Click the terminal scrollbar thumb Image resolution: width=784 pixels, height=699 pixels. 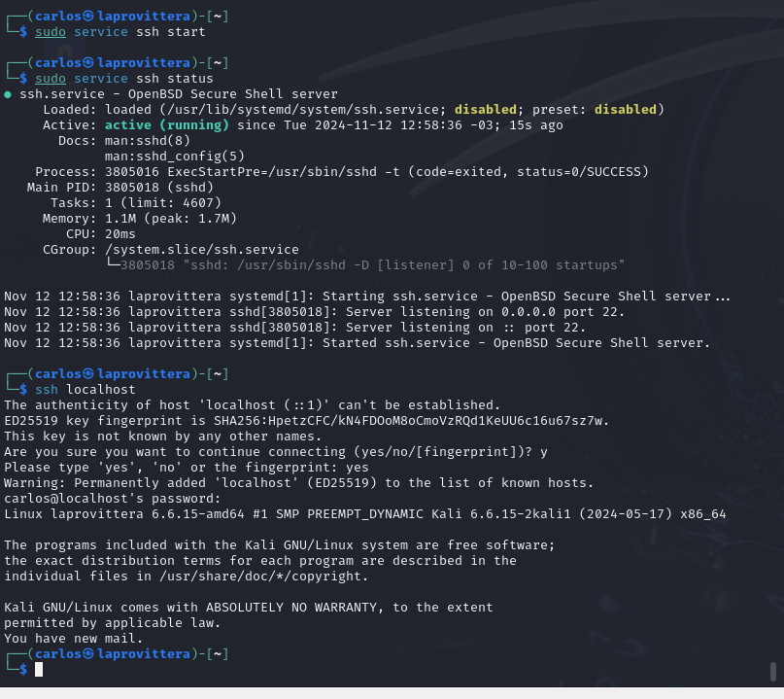773,672
